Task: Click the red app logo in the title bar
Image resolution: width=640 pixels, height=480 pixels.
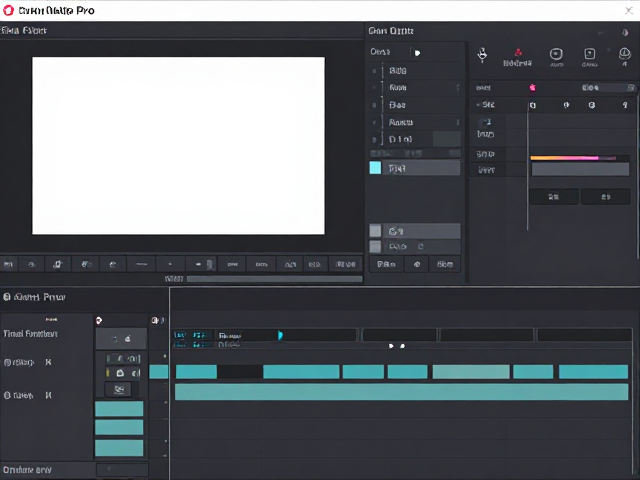Action: pyautogui.click(x=9, y=11)
